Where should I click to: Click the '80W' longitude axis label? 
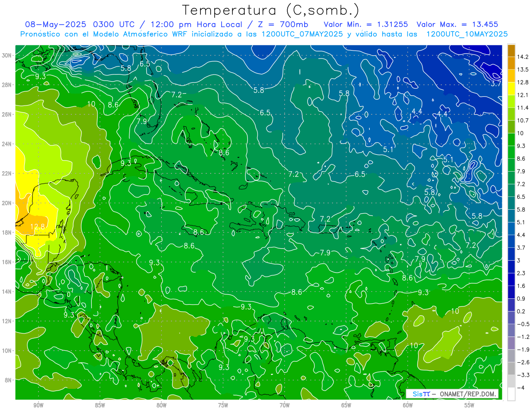tap(161, 405)
